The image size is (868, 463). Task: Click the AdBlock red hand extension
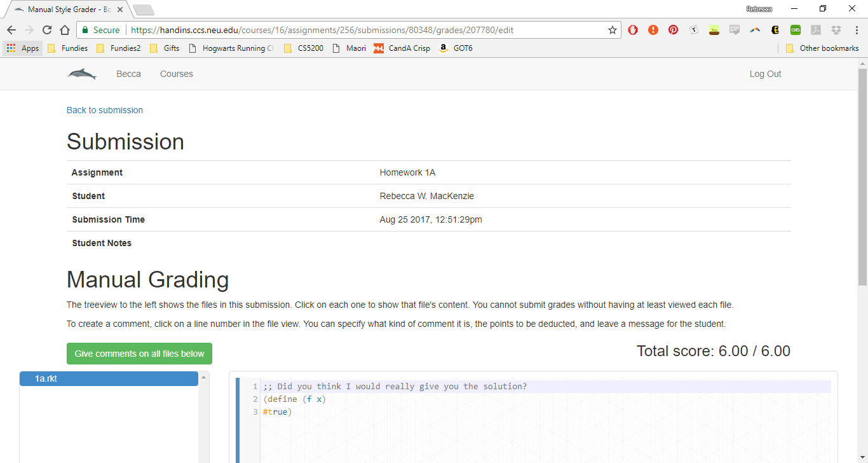pyautogui.click(x=633, y=30)
